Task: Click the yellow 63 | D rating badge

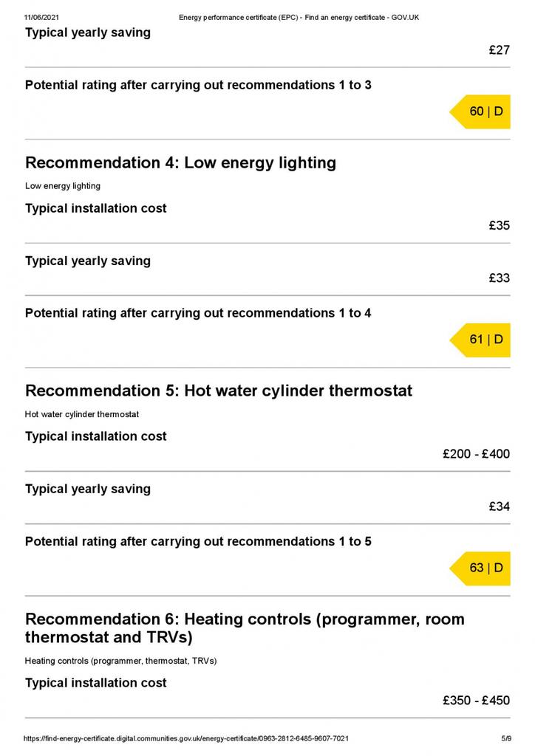Action: click(x=480, y=568)
